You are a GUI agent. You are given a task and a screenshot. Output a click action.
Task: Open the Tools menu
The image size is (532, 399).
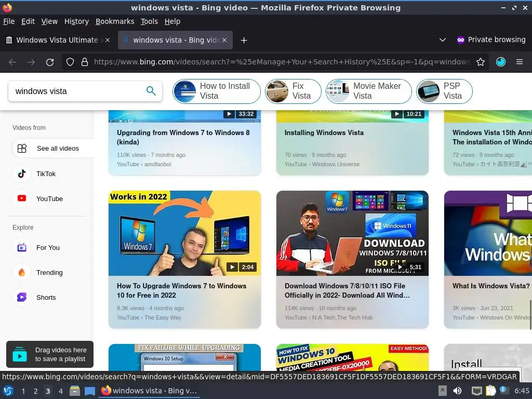[149, 21]
